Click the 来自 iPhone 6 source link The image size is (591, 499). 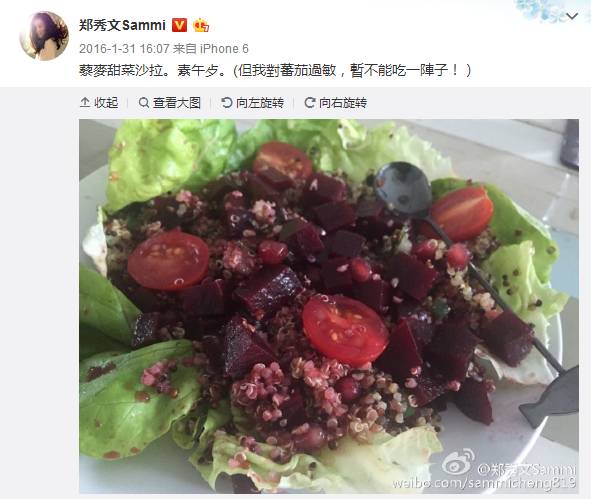point(211,49)
